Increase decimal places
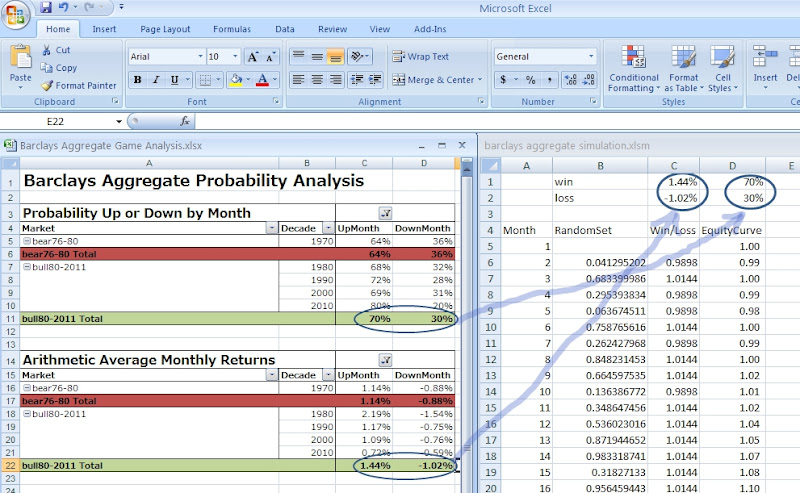800x493 pixels. [x=570, y=80]
